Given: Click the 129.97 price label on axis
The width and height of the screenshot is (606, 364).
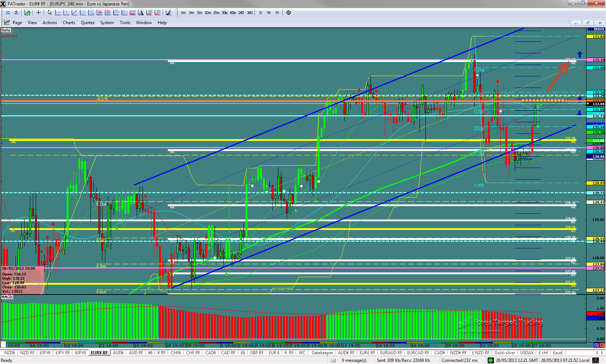Looking at the screenshot, I should (x=596, y=183).
